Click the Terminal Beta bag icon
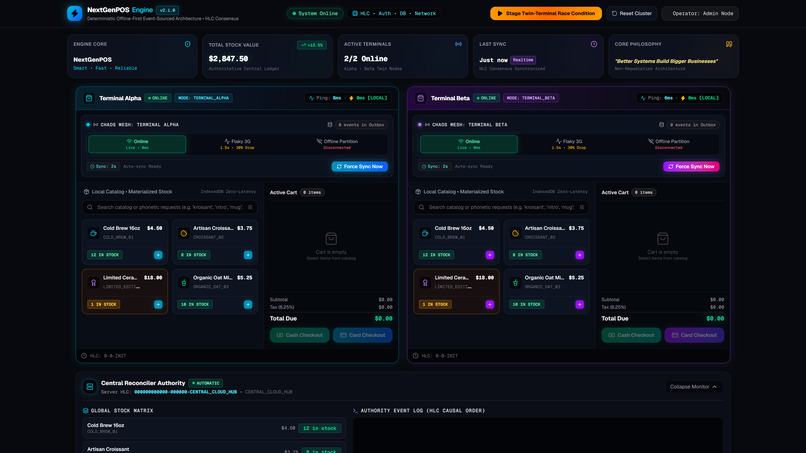This screenshot has height=453, width=806. coord(420,98)
